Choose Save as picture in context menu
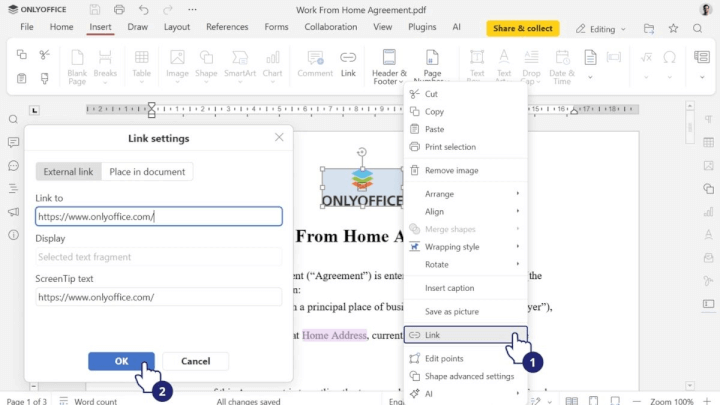720x405 pixels. [466, 311]
